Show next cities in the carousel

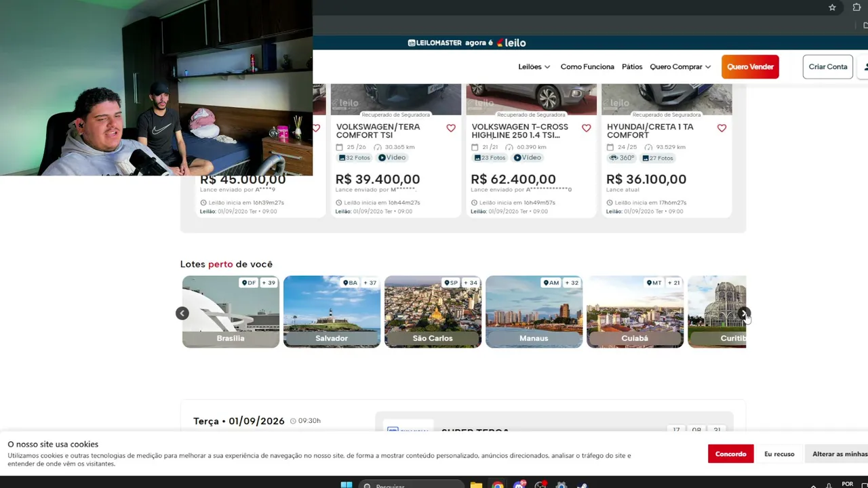coord(744,313)
